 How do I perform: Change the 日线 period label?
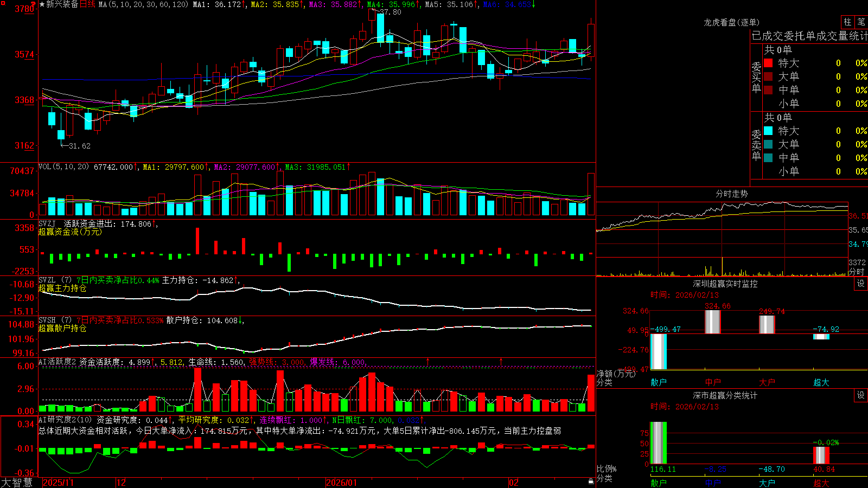click(88, 4)
